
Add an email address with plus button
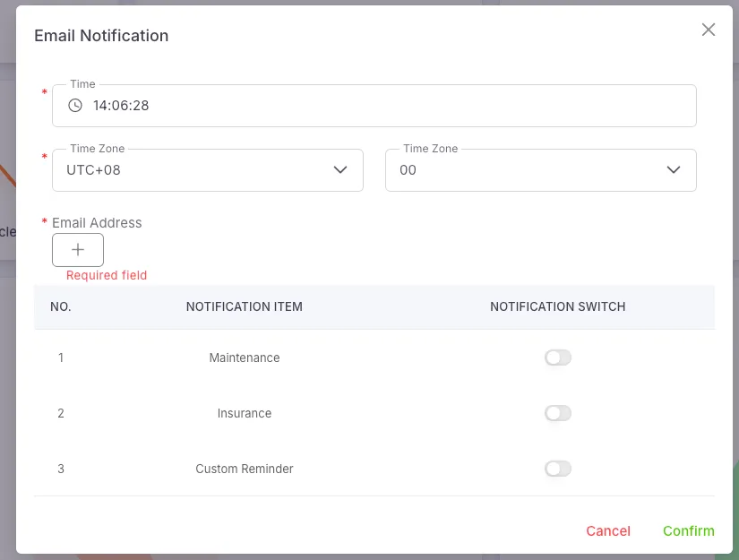point(78,250)
